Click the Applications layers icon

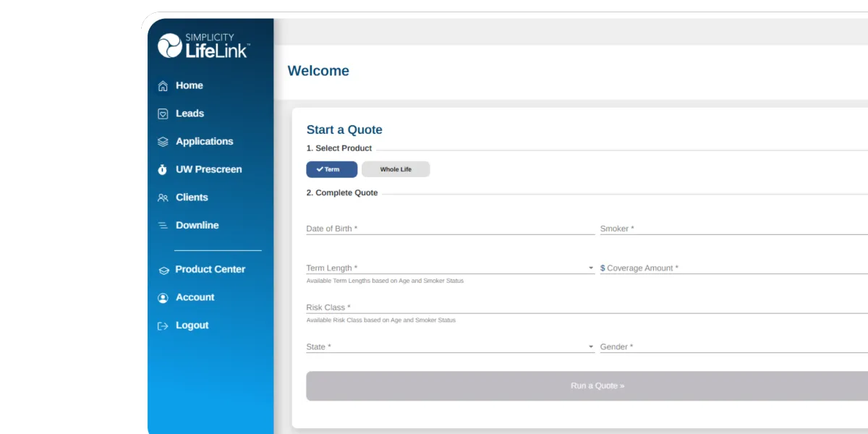[163, 142]
